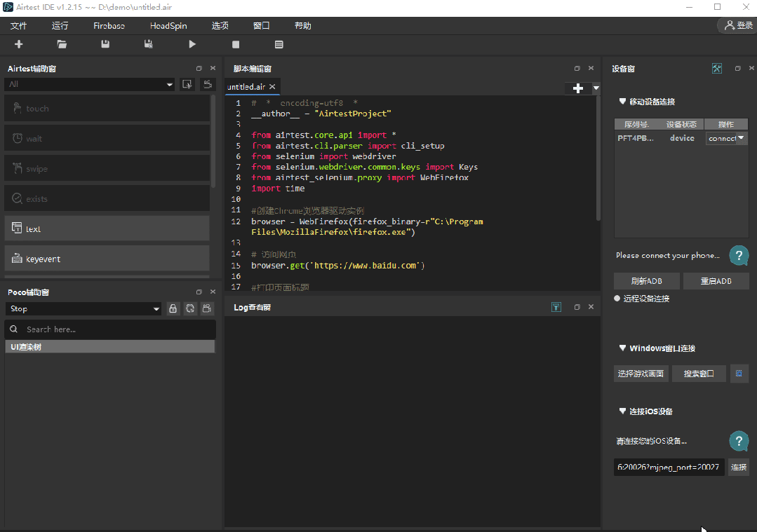Open the 窗口 menu
The height and width of the screenshot is (532, 757).
(x=261, y=25)
